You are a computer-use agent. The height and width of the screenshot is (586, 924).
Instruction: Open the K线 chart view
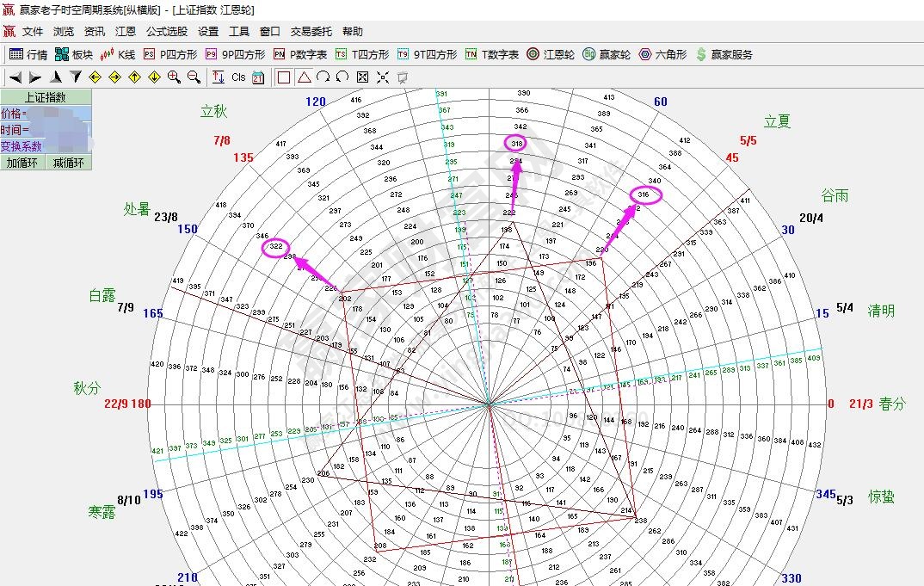tap(118, 54)
